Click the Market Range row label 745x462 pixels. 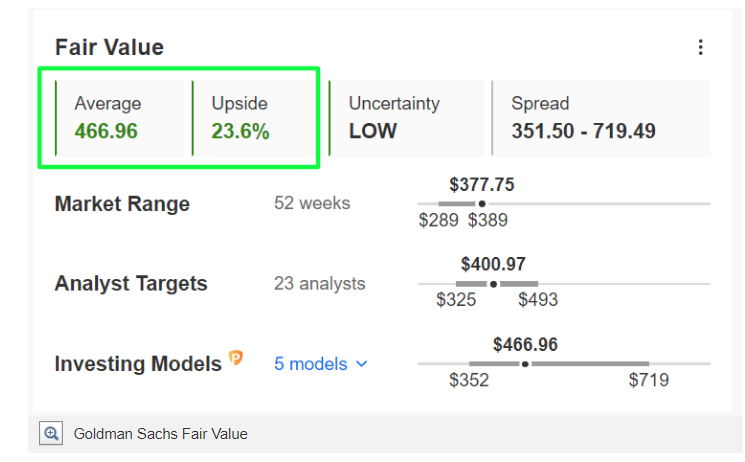(x=122, y=204)
